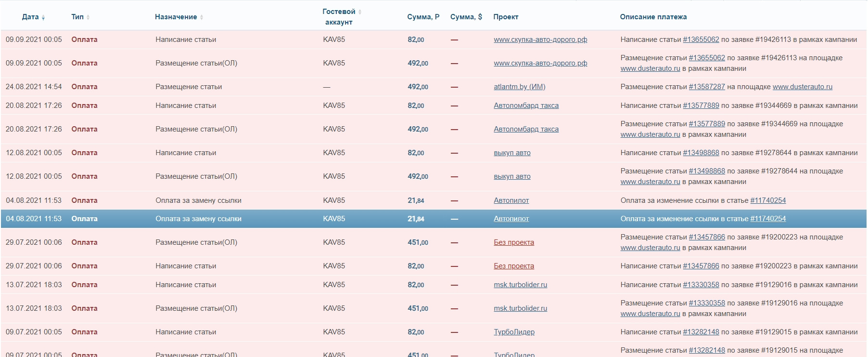Click sort arrows beside Гостевой аккаунт header

[360, 12]
